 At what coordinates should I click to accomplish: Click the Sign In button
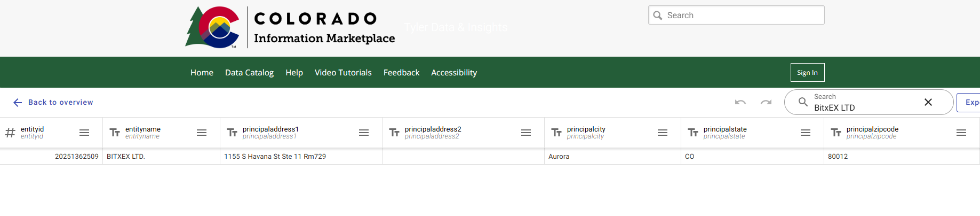tap(807, 73)
